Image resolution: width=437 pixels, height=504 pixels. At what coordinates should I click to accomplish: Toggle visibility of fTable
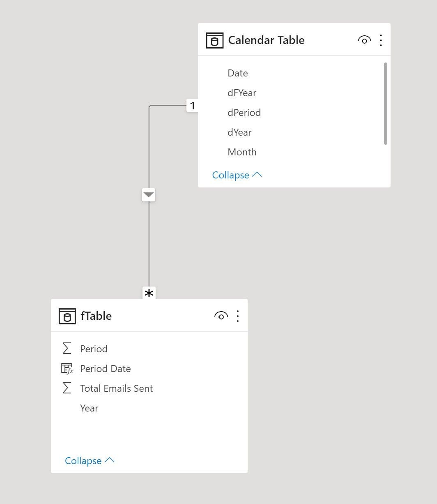click(221, 316)
